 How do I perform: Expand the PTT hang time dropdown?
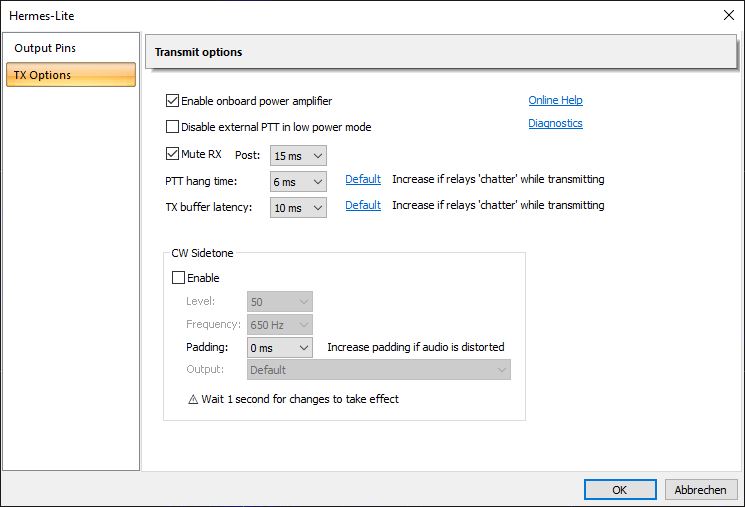pyautogui.click(x=299, y=181)
